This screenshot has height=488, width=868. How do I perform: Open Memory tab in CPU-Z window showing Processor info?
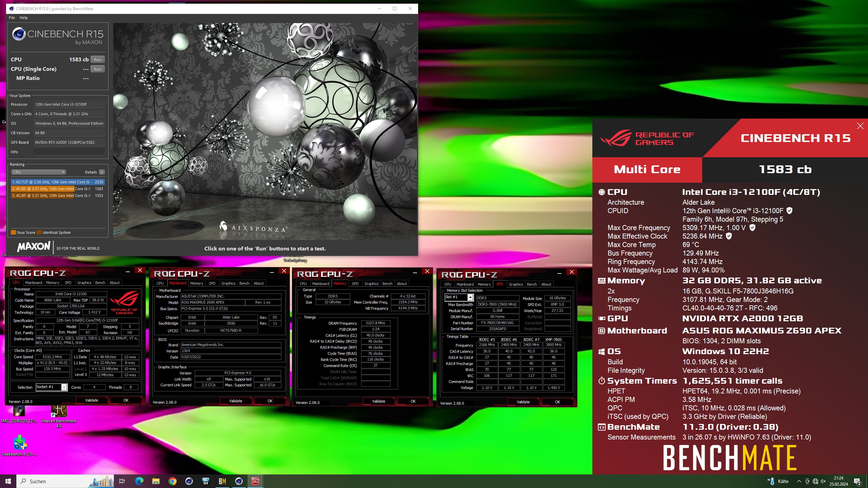click(53, 283)
